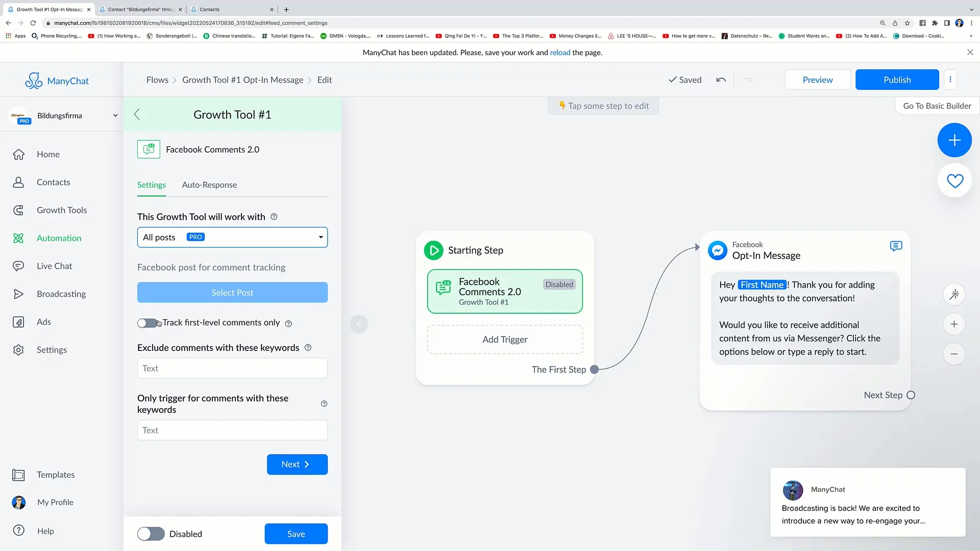Click the Starting Step play icon
This screenshot has width=980, height=551.
point(433,249)
